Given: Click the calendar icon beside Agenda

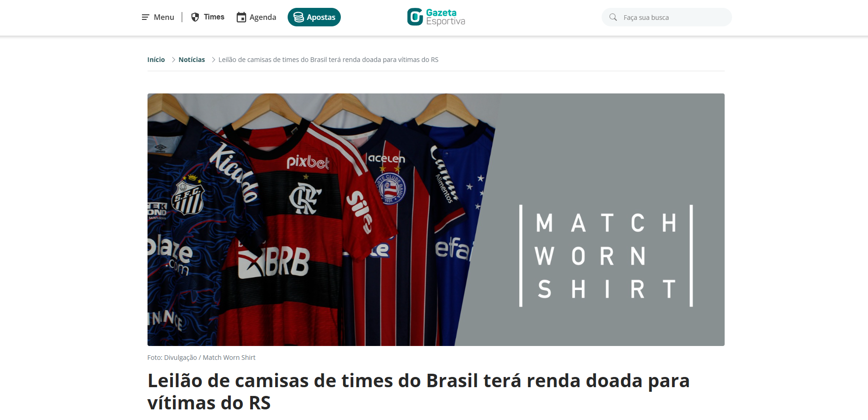Looking at the screenshot, I should pyautogui.click(x=241, y=17).
